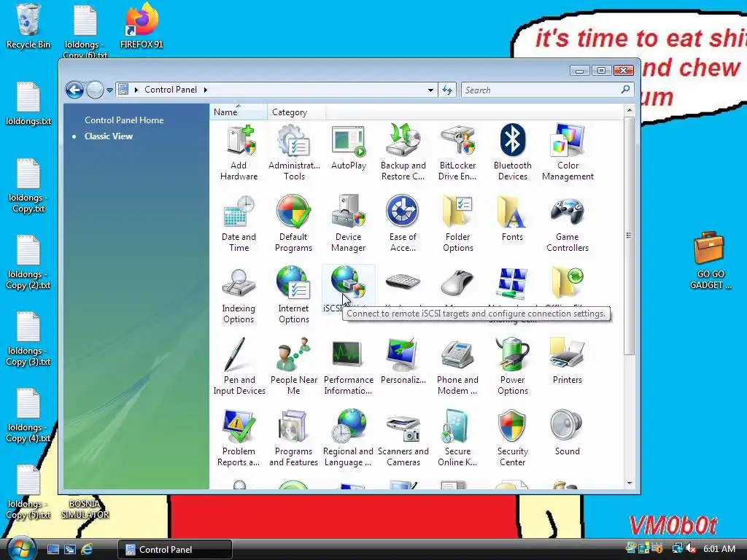Open Pen and Input Devices

[x=239, y=367]
